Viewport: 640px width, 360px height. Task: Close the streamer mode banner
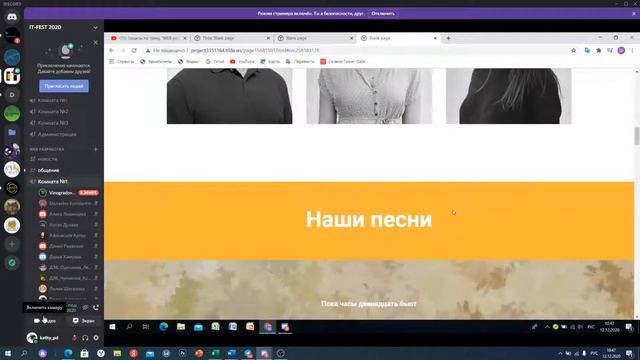[x=634, y=13]
